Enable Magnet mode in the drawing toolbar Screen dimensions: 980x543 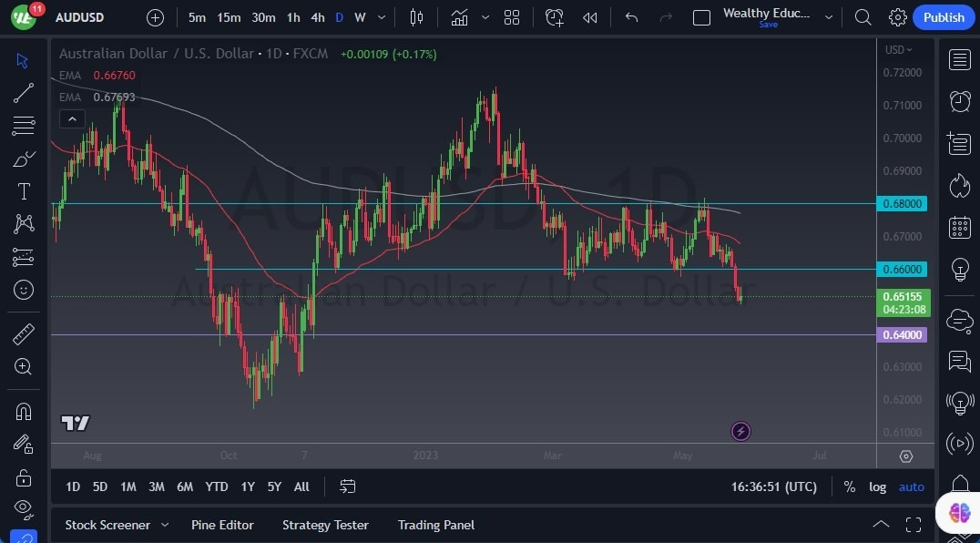coord(24,411)
